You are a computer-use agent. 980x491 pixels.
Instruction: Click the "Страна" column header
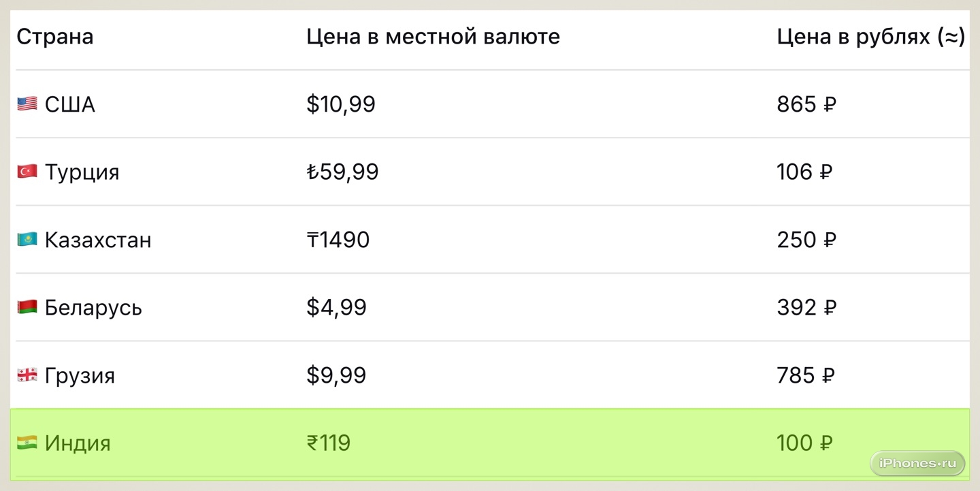click(x=54, y=37)
